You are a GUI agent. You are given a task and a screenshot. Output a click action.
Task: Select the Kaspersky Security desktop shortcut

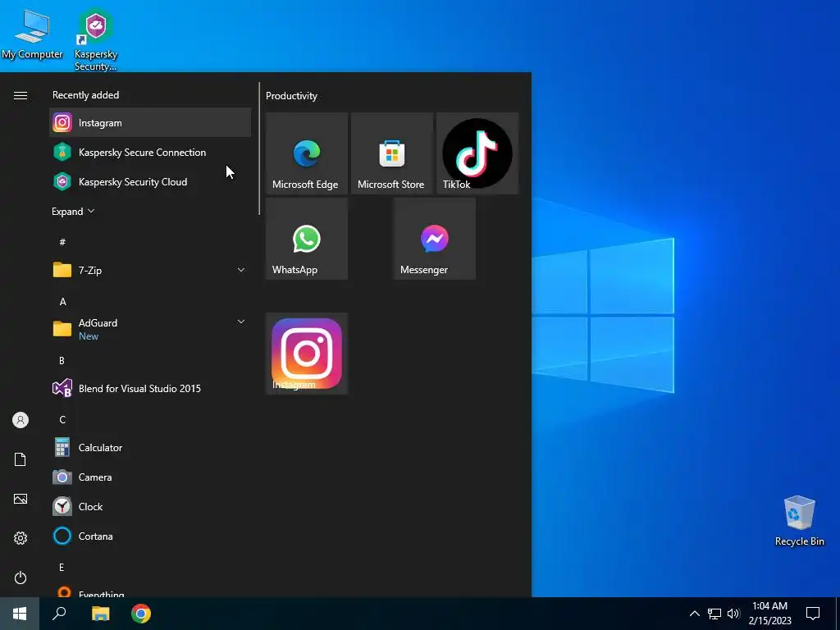[95, 39]
